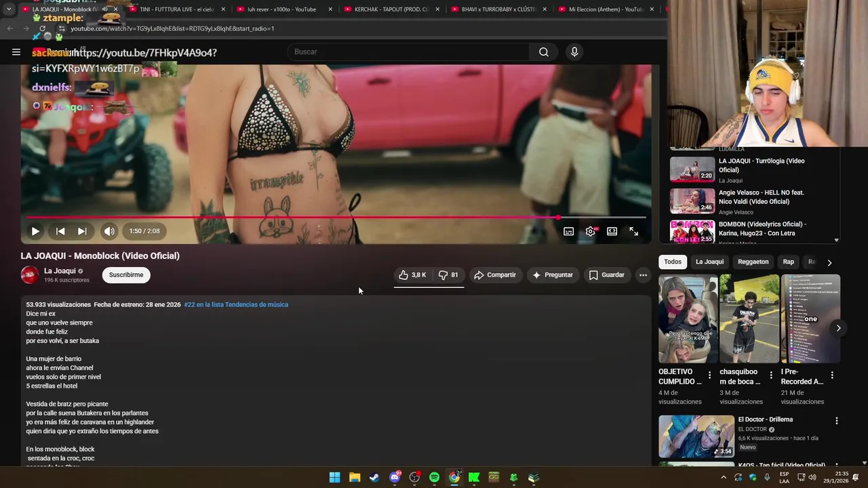This screenshot has width=868, height=488.
Task: Open La Joaqui channel avatar
Action: point(30,274)
